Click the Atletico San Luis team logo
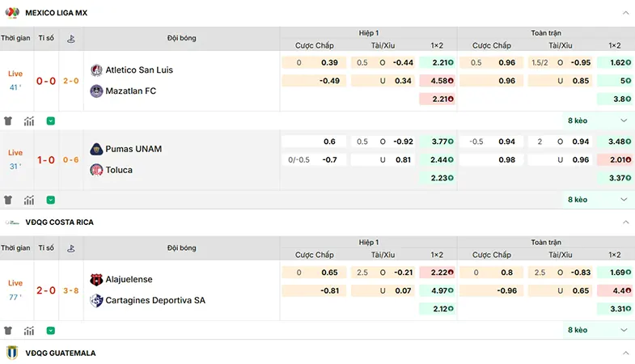Image resolution: width=635 pixels, height=364 pixels. [96, 70]
